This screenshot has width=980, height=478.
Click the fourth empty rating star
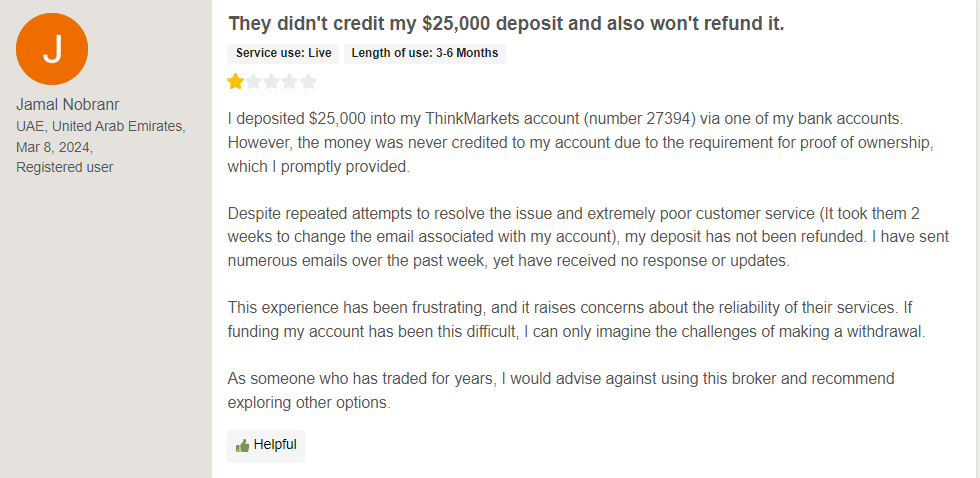[x=290, y=82]
